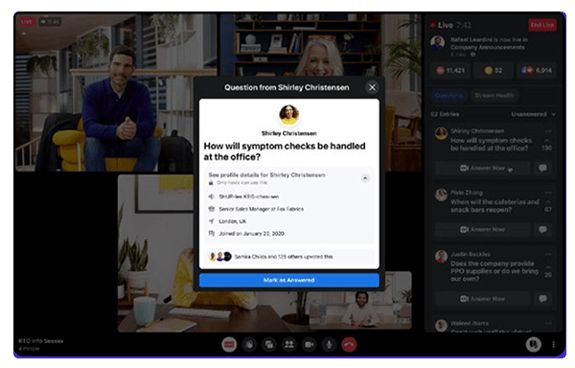Image resolution: width=575 pixels, height=368 pixels.
Task: Click Shirley Christensen's avatar in questions list
Action: [442, 133]
